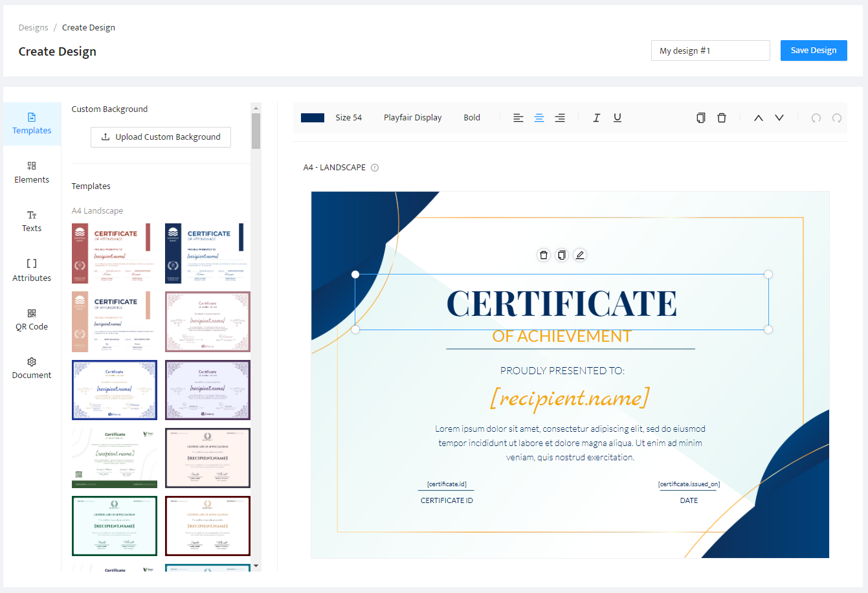Open the Playfair Display font dropdown
Image resolution: width=868 pixels, height=593 pixels.
coord(413,118)
